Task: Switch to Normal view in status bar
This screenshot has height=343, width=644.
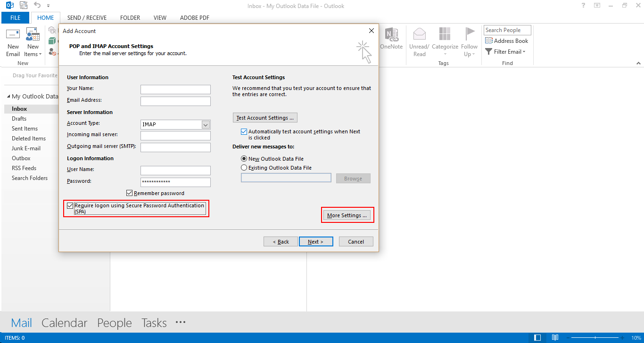Action: pos(537,338)
